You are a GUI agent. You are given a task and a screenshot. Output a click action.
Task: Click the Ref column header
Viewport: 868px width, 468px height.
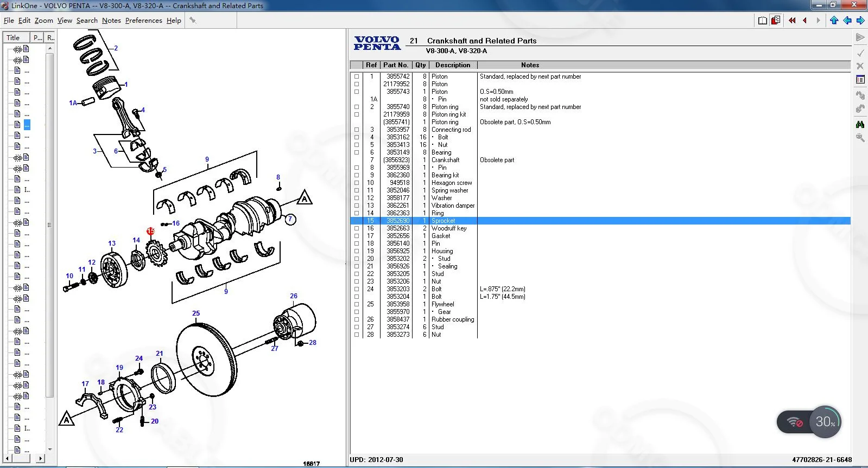[371, 65]
